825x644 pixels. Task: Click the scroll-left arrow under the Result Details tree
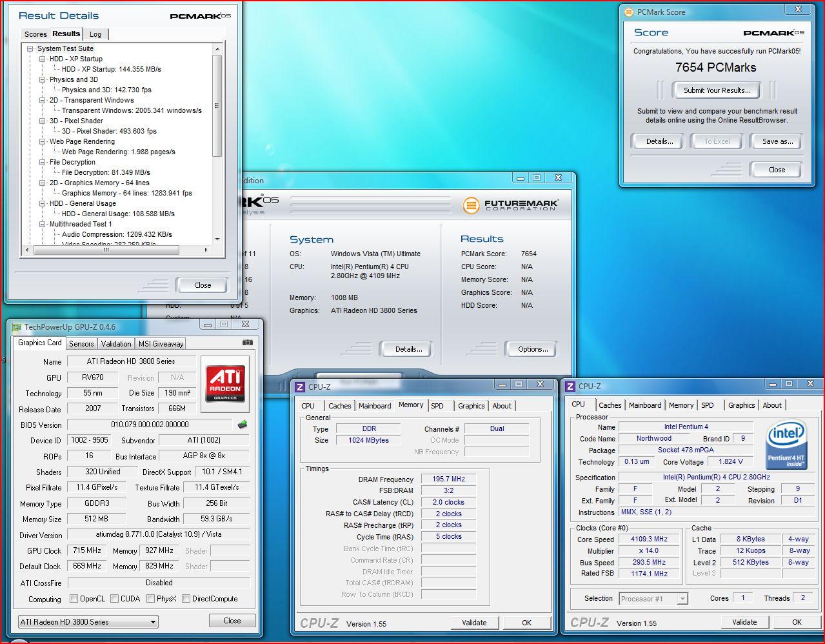pyautogui.click(x=27, y=250)
